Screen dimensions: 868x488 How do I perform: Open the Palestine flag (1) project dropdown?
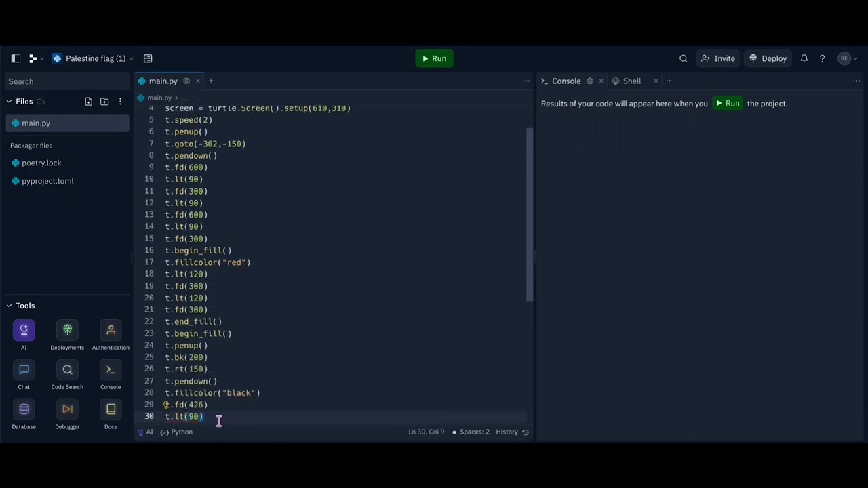[94, 58]
